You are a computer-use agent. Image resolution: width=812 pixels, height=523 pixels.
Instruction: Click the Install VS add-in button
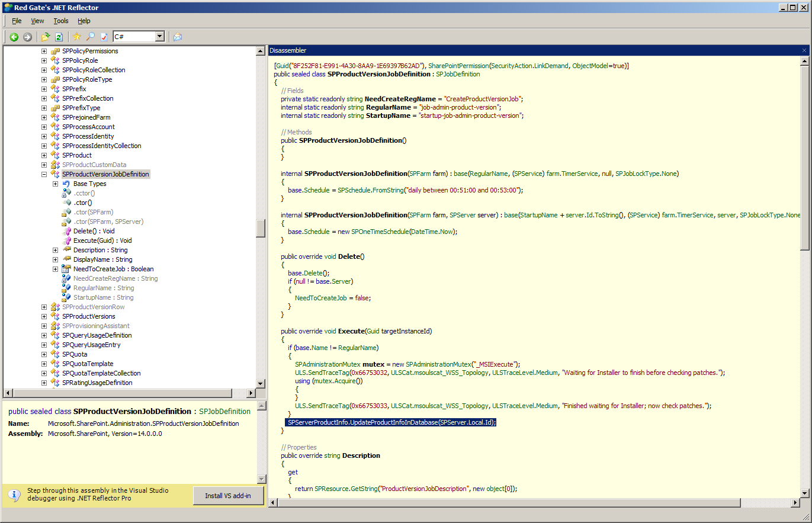(x=228, y=496)
